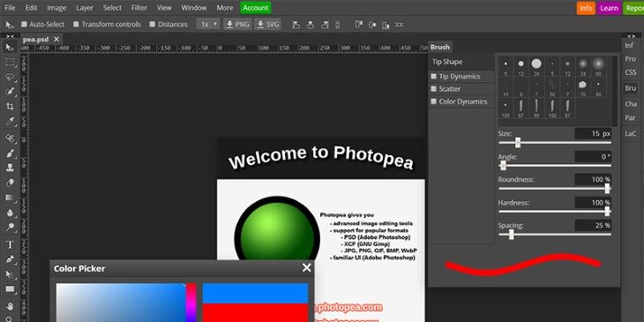The image size is (644, 322).
Task: Click the align horizontal centers icon
Action: [x=311, y=25]
